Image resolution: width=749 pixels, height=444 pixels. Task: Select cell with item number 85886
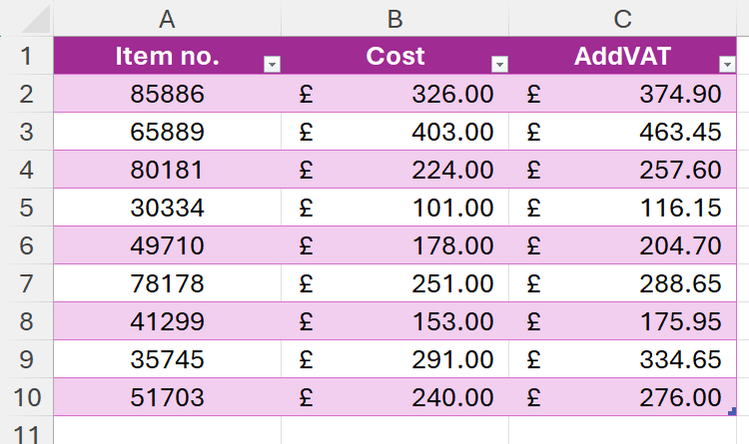pyautogui.click(x=167, y=94)
